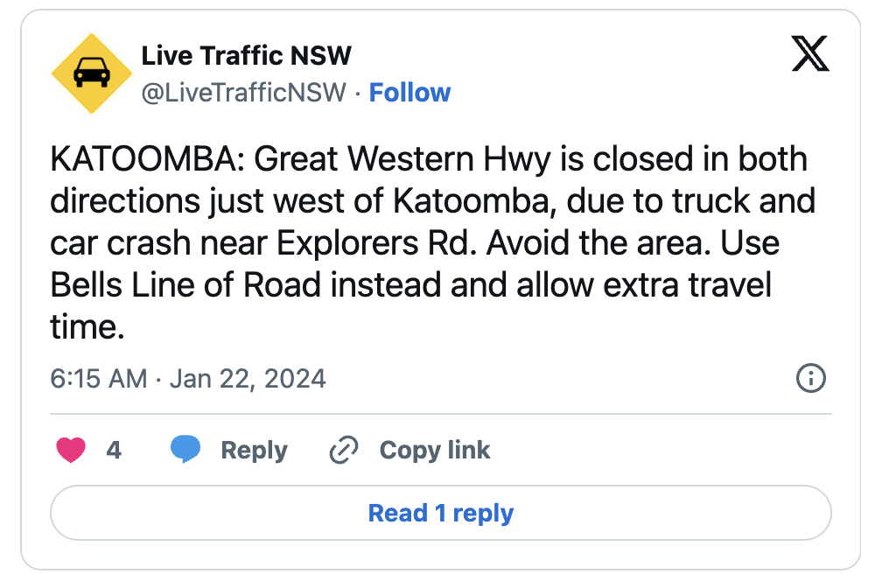The width and height of the screenshot is (889, 588).
Task: Click the blue reply speech bubble icon
Action: (185, 450)
